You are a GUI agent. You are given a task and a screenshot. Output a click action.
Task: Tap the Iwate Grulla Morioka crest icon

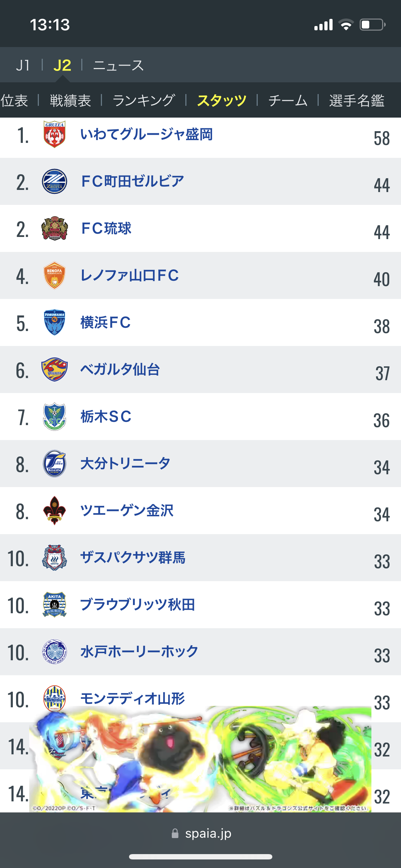tap(54, 134)
